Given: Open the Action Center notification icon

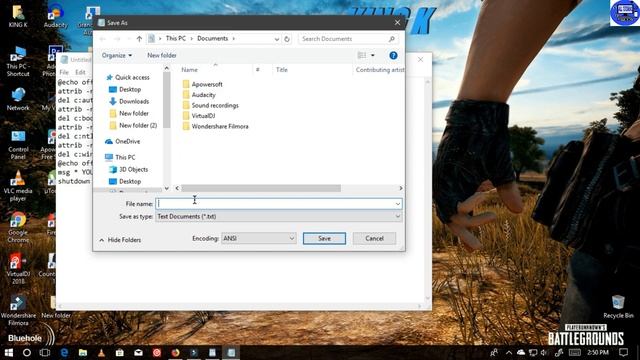Looking at the screenshot, I should (x=623, y=352).
